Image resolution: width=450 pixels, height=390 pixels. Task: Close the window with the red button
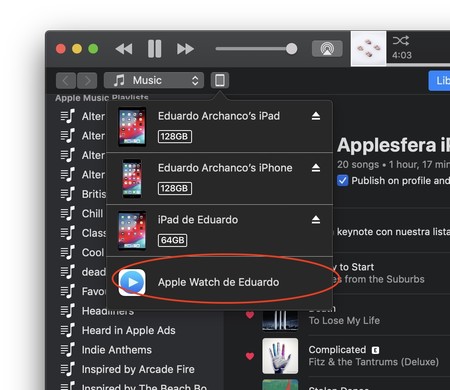(x=61, y=49)
